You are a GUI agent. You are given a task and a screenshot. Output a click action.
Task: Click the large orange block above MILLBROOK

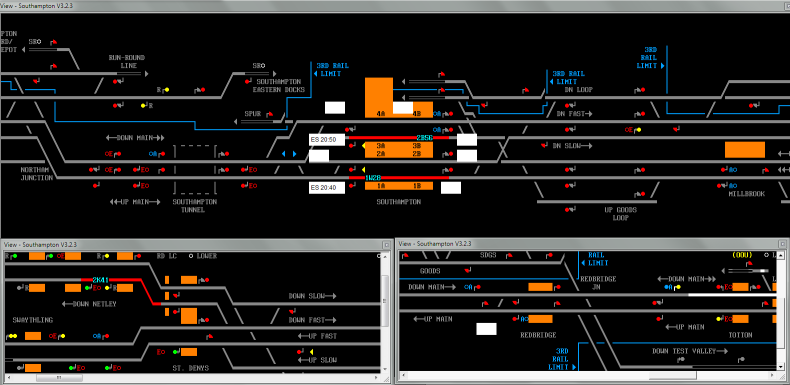(745, 150)
